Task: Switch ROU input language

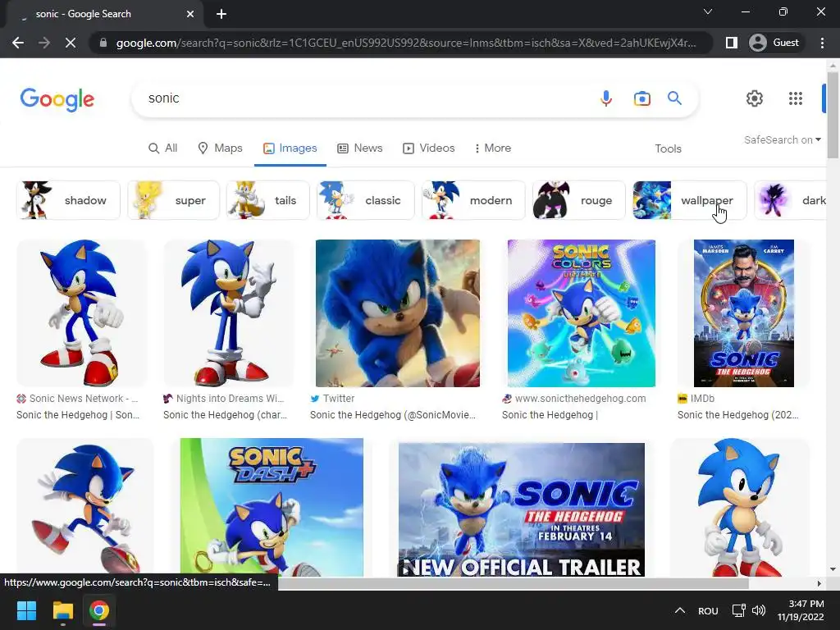Action: pos(708,611)
